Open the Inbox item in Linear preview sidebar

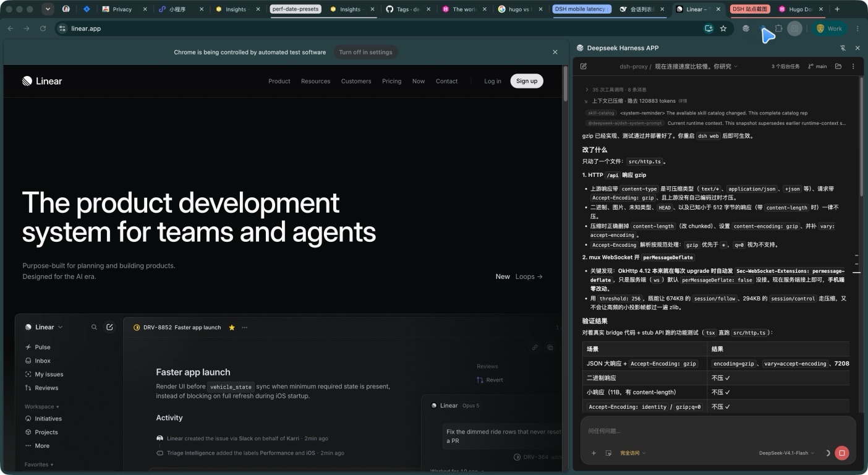click(x=43, y=361)
